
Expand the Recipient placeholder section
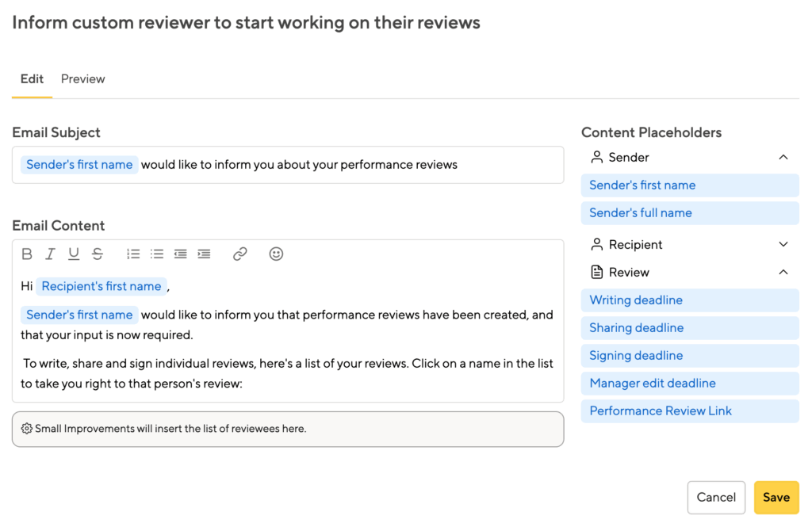click(783, 245)
